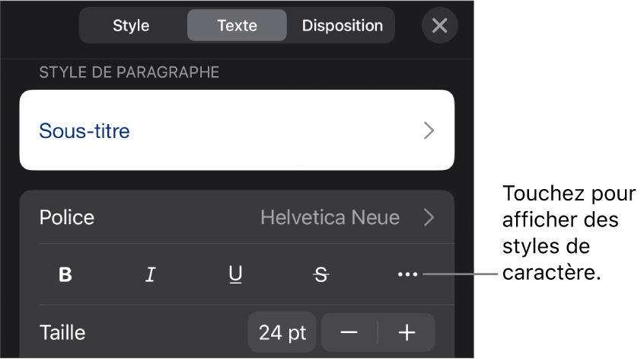The height and width of the screenshot is (359, 644).
Task: Click the Taille label
Action: [62, 332]
